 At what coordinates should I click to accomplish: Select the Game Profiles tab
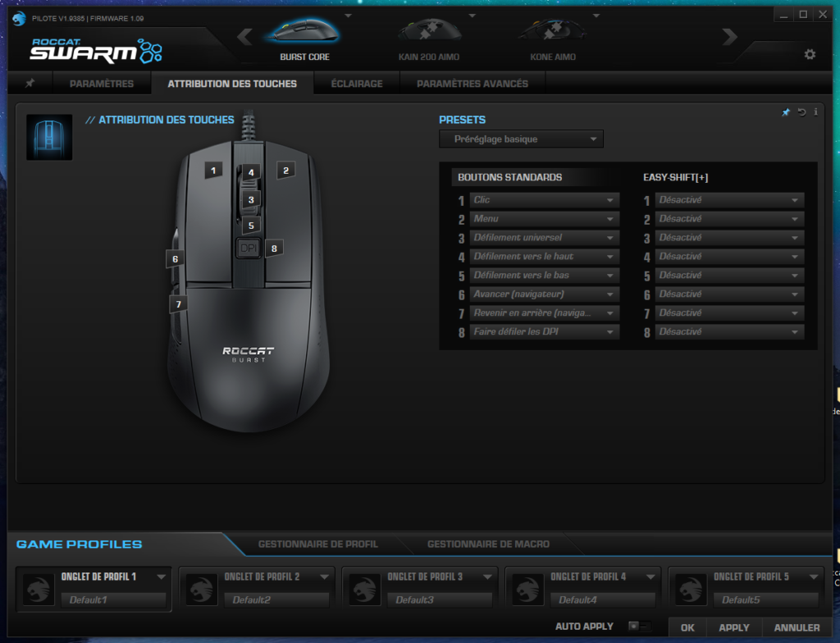pos(80,544)
